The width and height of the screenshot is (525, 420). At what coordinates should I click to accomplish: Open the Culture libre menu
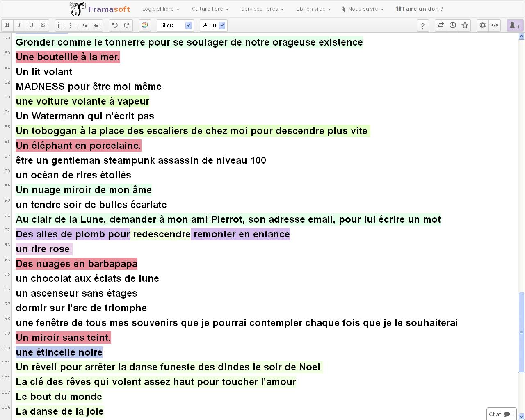tap(210, 9)
